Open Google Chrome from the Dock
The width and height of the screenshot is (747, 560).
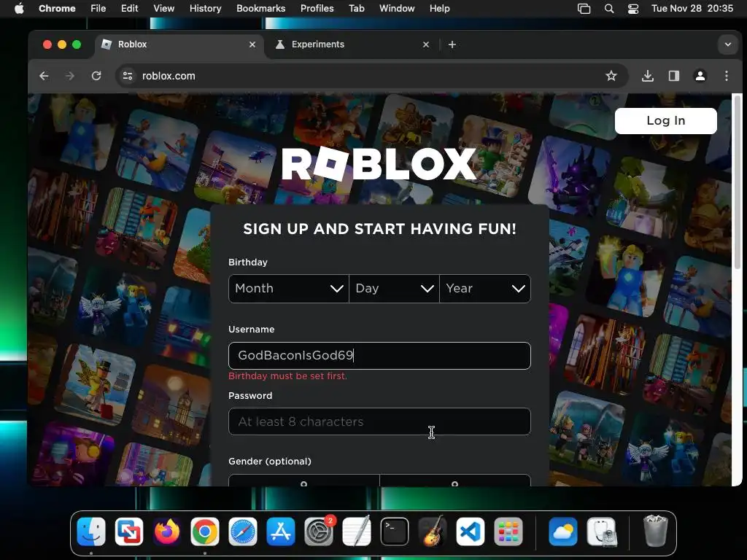tap(205, 532)
